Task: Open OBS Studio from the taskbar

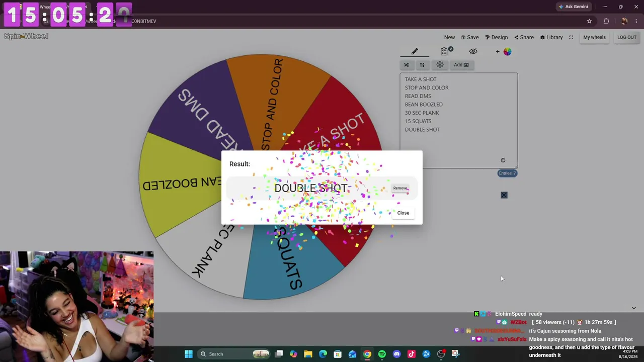Action: click(x=441, y=354)
